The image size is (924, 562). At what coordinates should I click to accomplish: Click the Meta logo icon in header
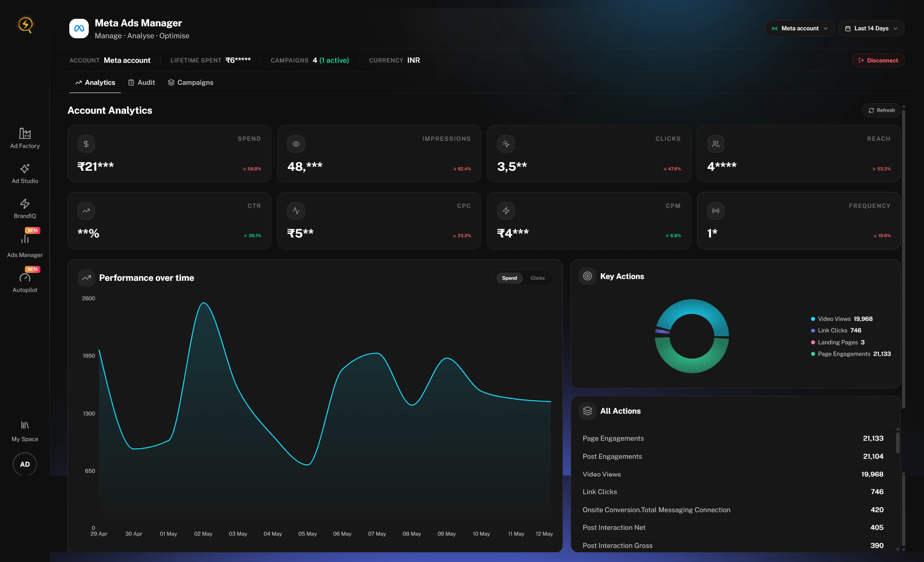click(79, 29)
